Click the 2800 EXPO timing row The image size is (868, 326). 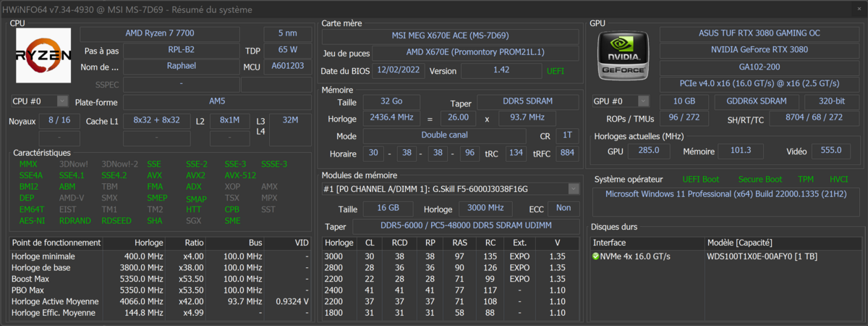450,268
